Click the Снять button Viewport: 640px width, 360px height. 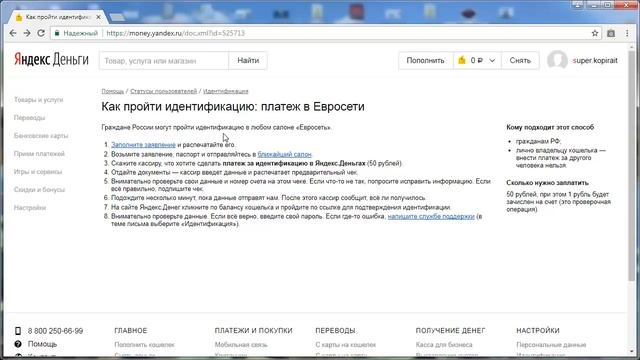point(520,60)
